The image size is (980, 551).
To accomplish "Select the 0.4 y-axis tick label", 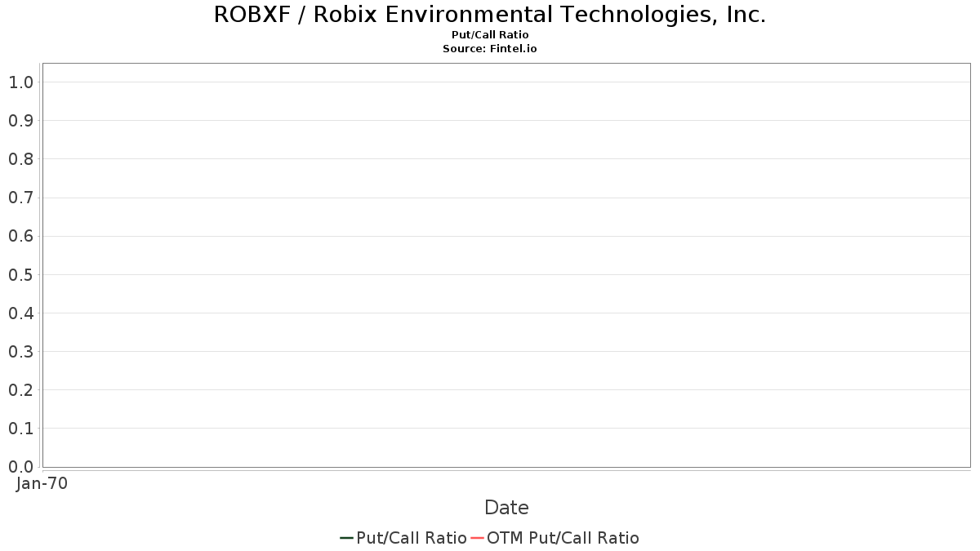I will [20, 313].
